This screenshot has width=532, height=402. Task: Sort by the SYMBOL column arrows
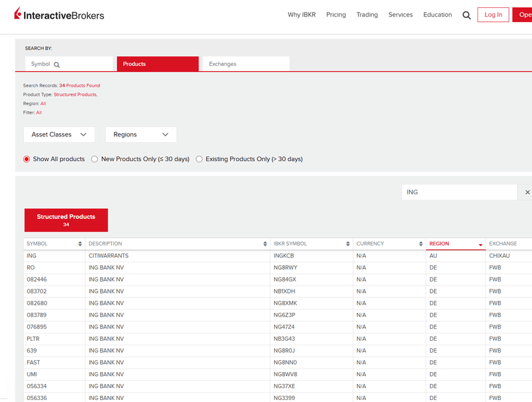tap(80, 244)
